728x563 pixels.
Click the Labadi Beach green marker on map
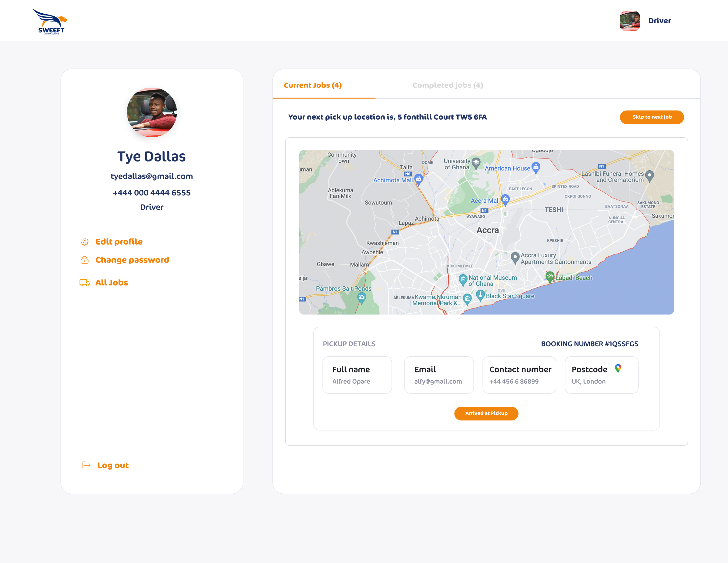550,277
